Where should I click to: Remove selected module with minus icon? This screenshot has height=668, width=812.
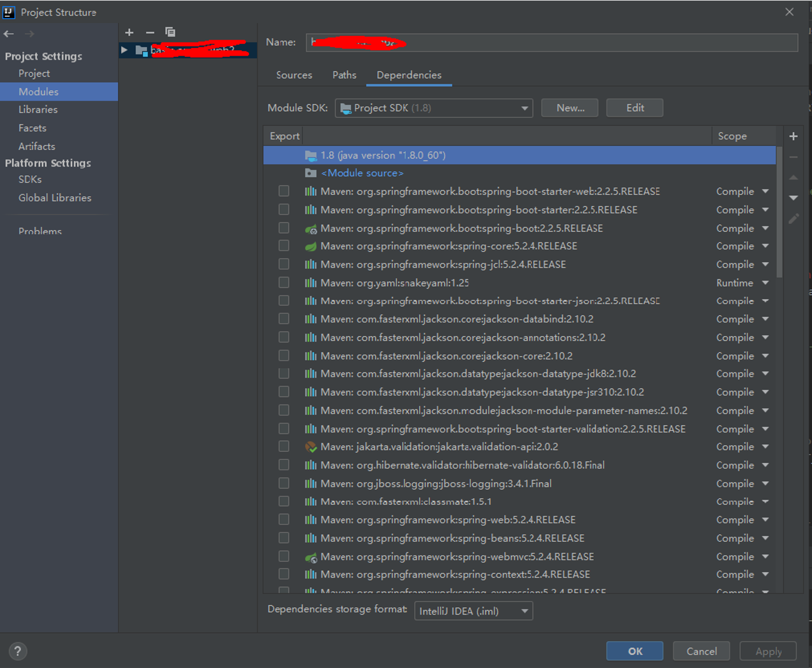[150, 33]
